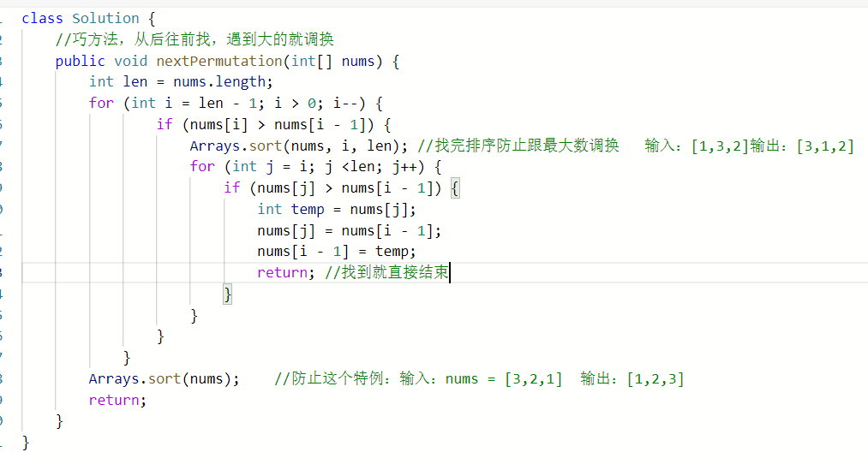
Task: Click the "void" keyword
Action: click(x=131, y=61)
